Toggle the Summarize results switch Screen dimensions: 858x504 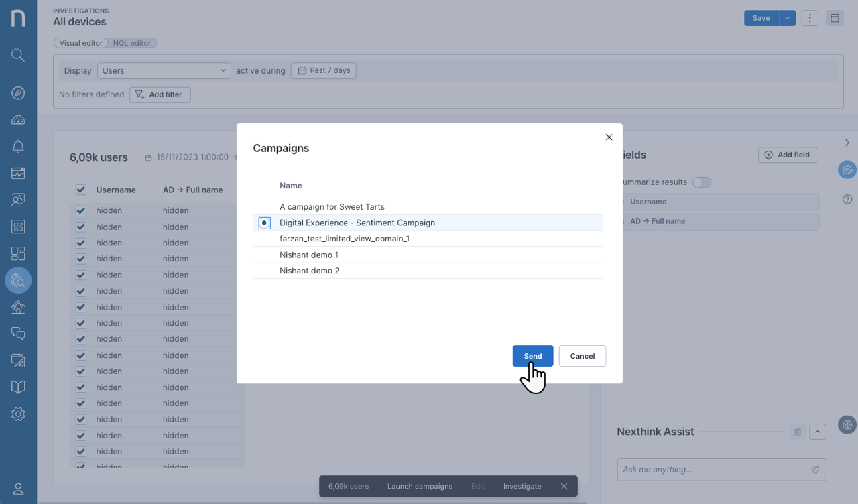pyautogui.click(x=701, y=182)
